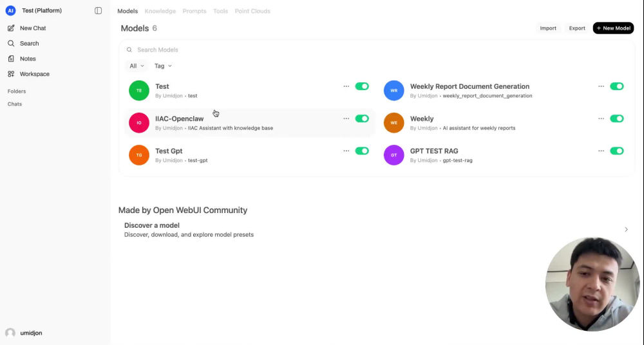The height and width of the screenshot is (345, 644).
Task: Click the blue AI platform logo
Action: tap(11, 11)
